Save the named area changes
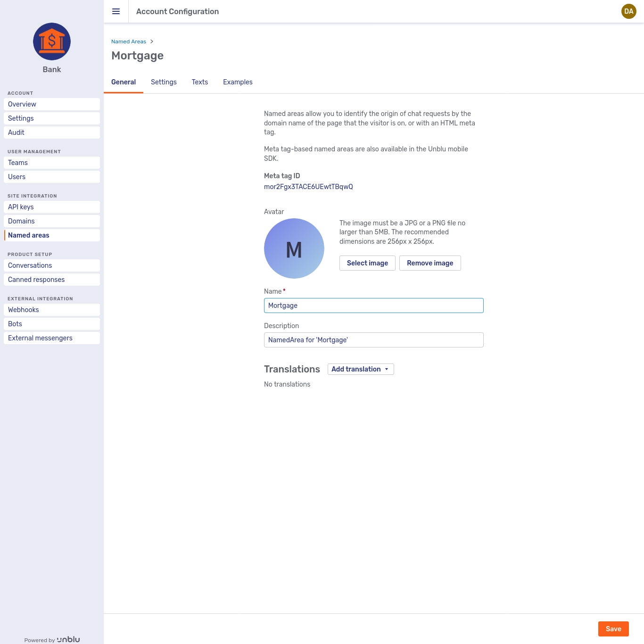Screen dimensions: 644x644 [613, 629]
